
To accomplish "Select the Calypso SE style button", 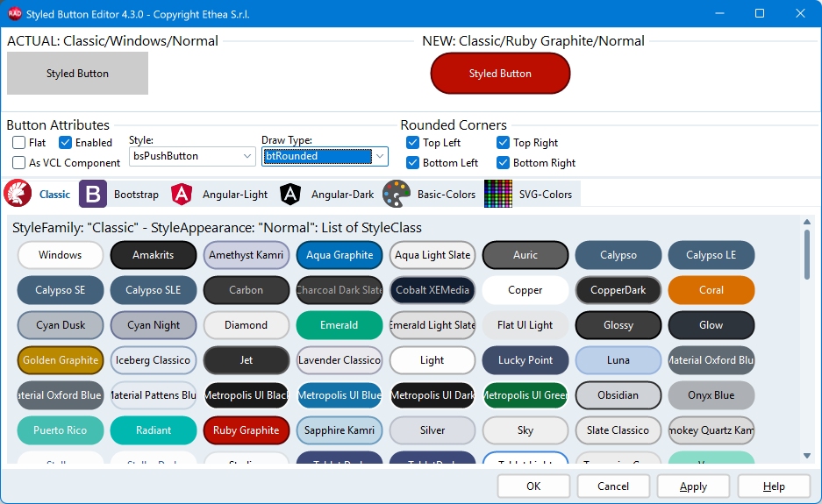I will coord(61,290).
